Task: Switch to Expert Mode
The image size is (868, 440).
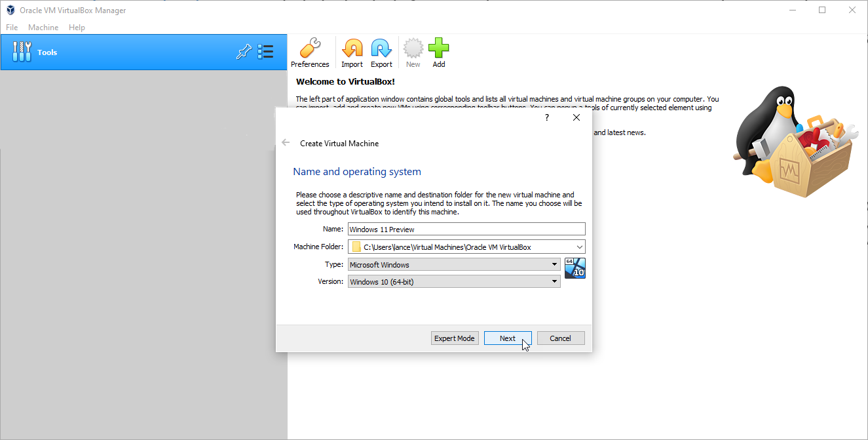Action: (455, 338)
